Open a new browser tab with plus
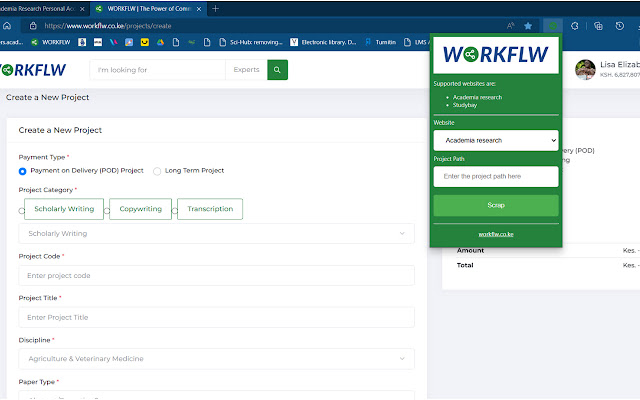Viewport: 640px width, 400px height. 216,9
